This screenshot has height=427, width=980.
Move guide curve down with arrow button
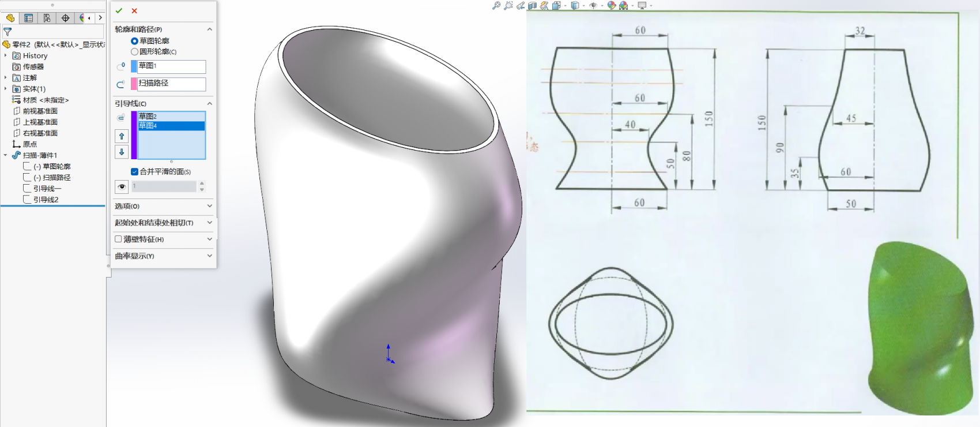122,152
